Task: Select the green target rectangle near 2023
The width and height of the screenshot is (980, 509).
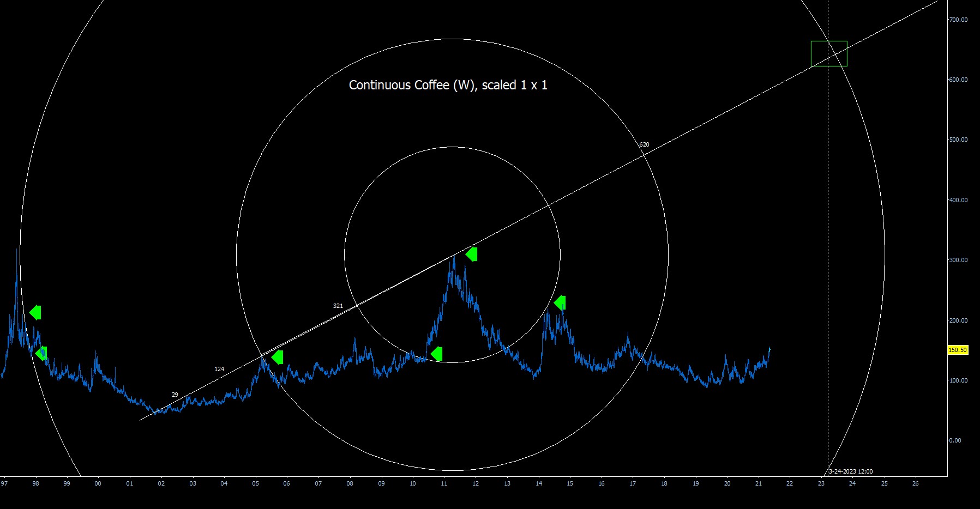Action: 829,53
